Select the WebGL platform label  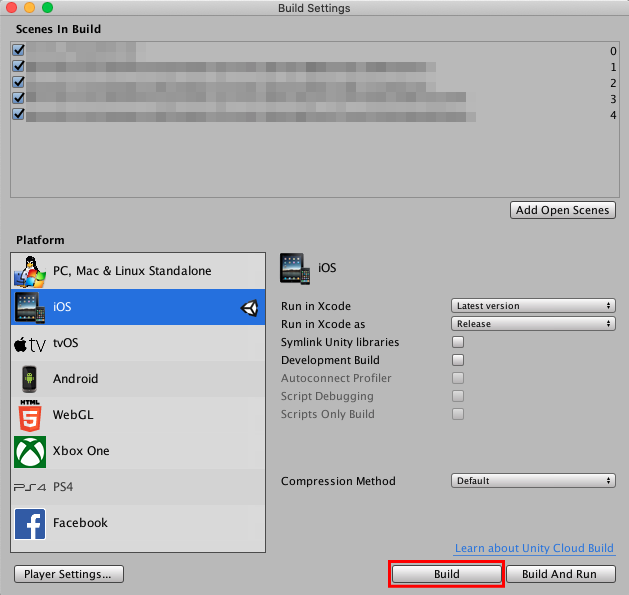click(73, 415)
